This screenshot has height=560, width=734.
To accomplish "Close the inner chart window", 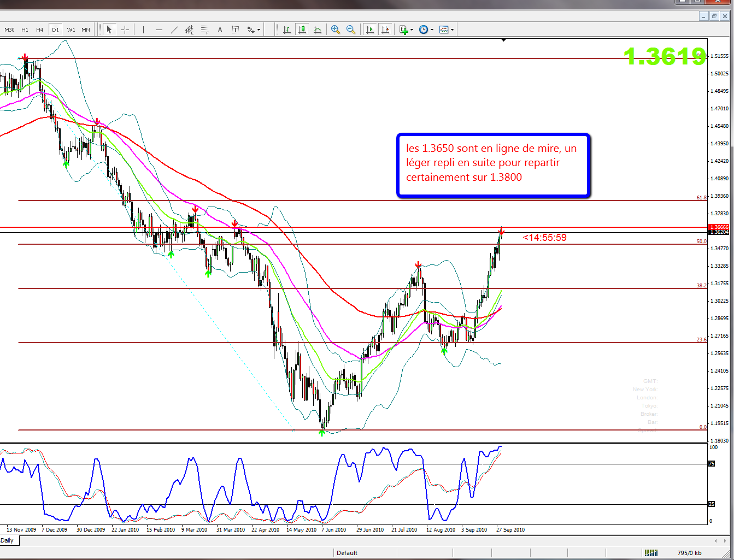I will tap(725, 16).
